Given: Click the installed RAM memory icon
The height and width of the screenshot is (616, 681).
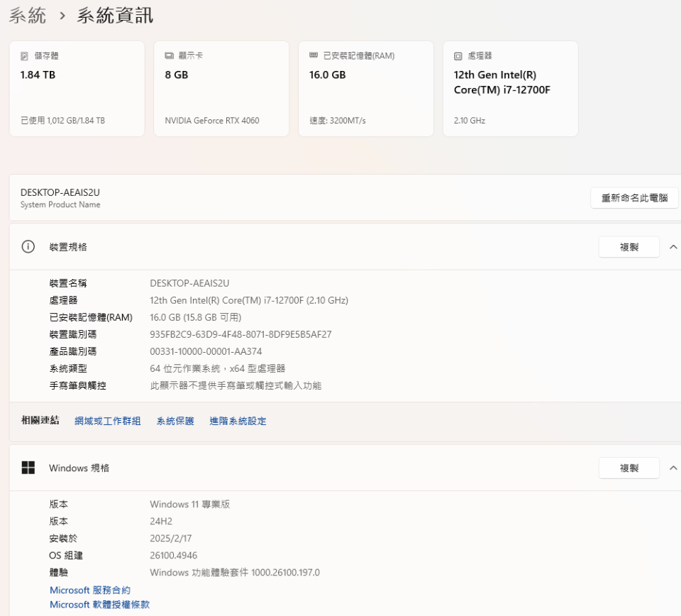Looking at the screenshot, I should click(314, 55).
